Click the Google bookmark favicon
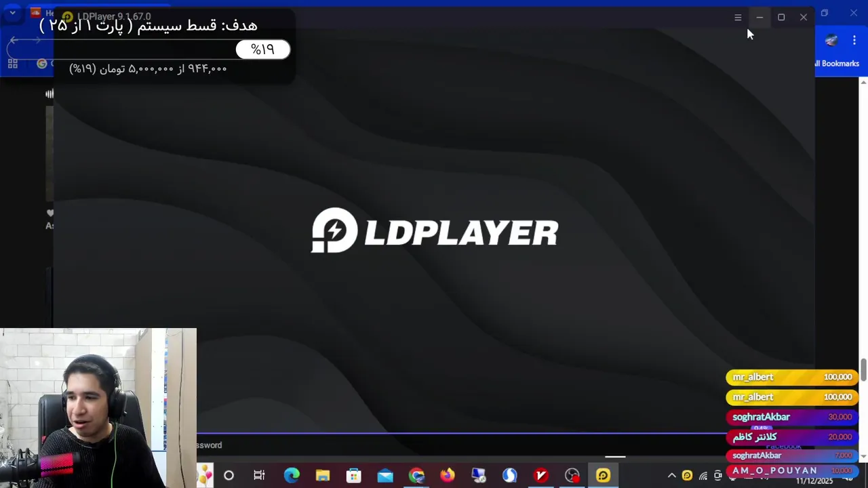 click(42, 64)
